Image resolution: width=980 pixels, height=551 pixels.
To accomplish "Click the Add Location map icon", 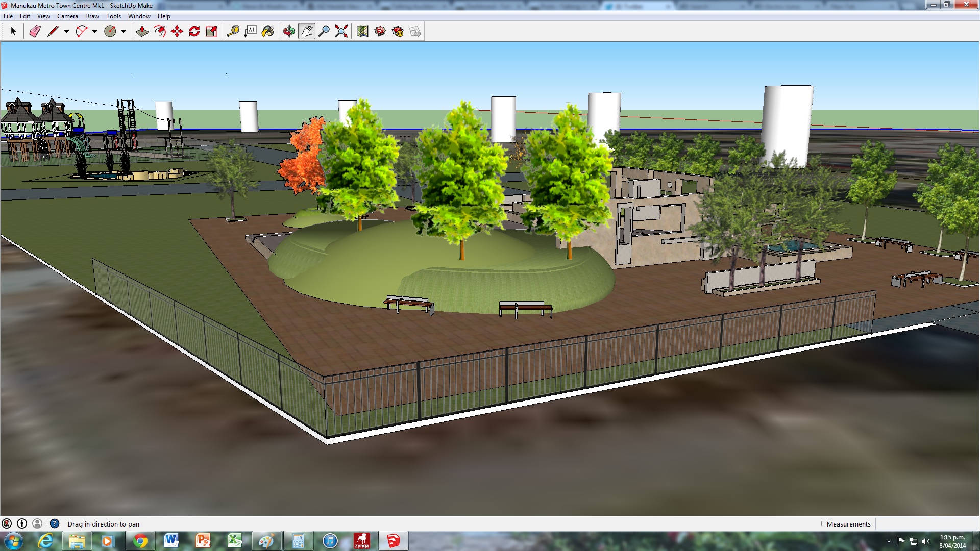I will click(363, 32).
